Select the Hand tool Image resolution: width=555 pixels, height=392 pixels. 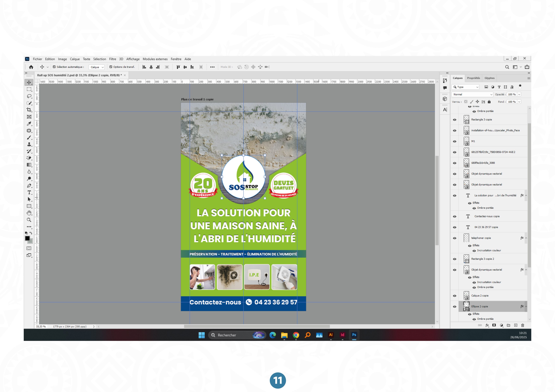pos(29,213)
